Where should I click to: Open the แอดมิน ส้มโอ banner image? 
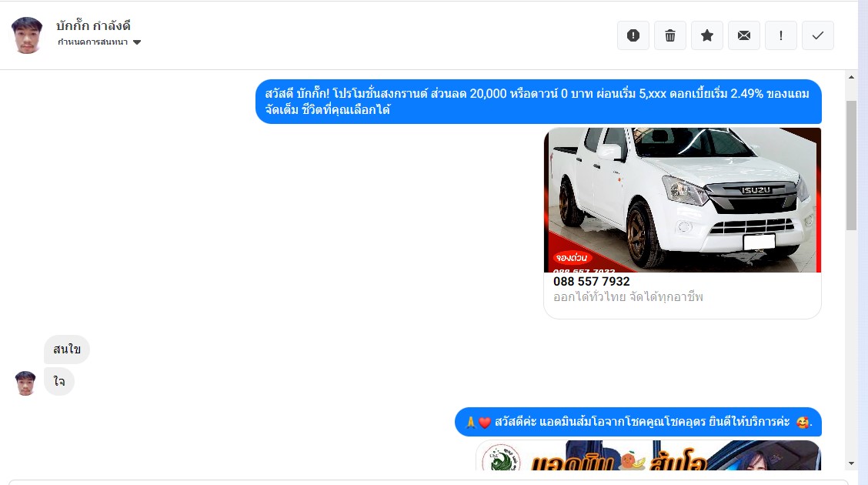click(x=648, y=455)
